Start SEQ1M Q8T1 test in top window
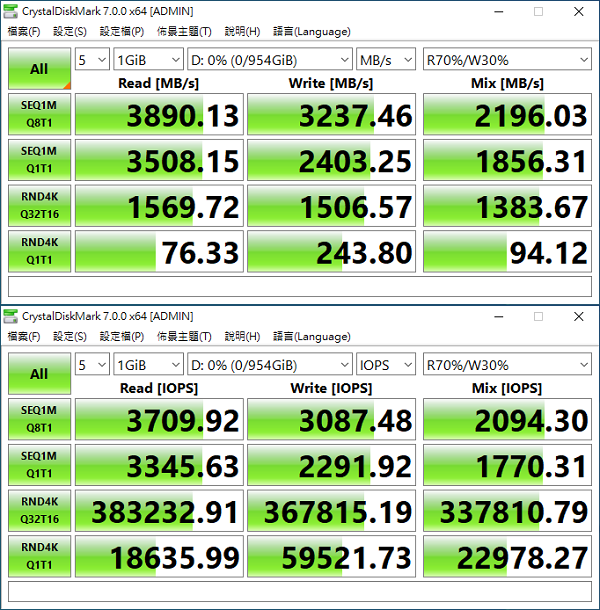600x610 pixels. point(39,114)
